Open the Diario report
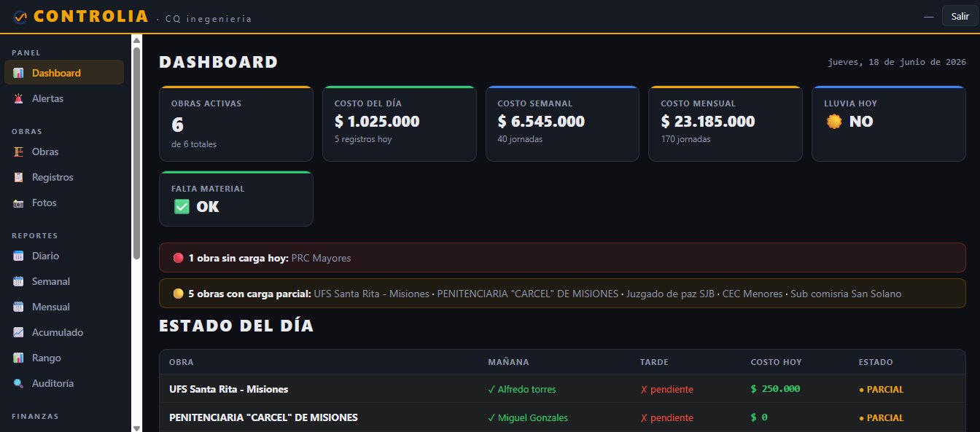 (64, 256)
